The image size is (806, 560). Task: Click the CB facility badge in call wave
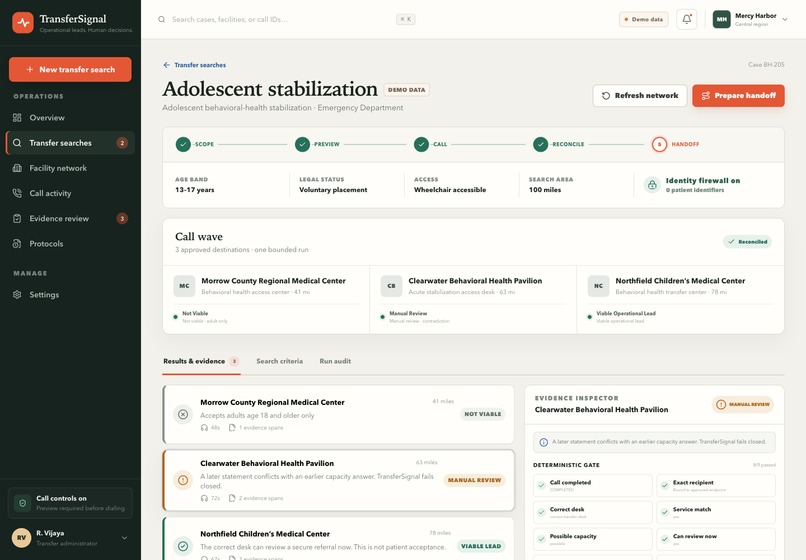[x=391, y=286]
